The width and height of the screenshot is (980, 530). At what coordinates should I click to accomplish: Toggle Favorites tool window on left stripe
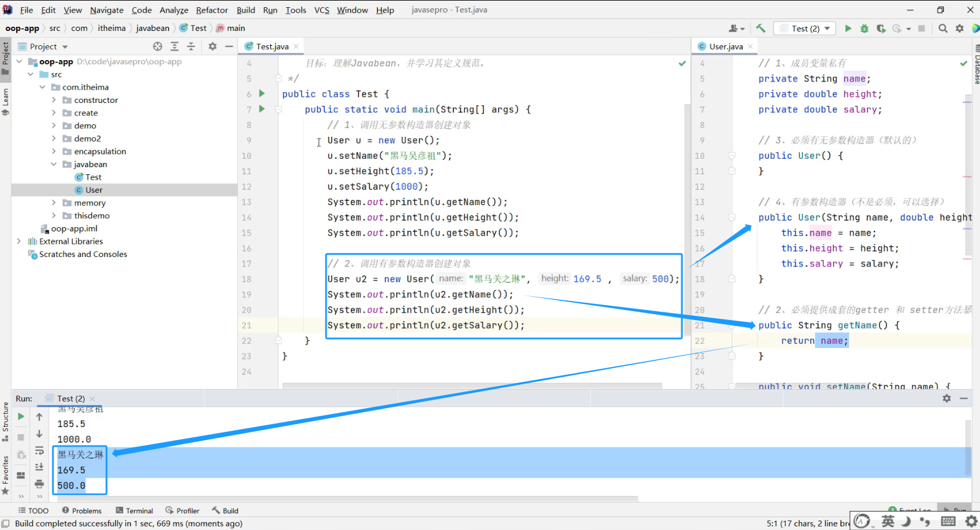click(5, 475)
